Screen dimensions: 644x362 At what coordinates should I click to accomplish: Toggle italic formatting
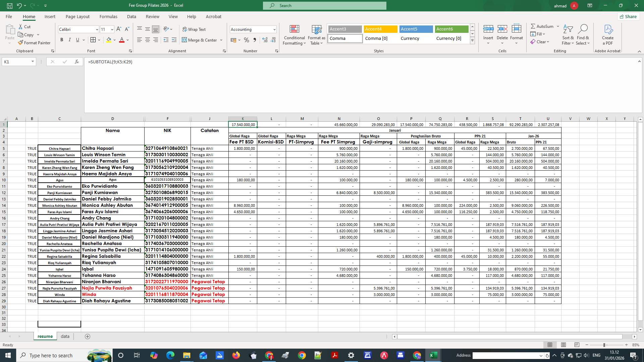[x=70, y=40]
